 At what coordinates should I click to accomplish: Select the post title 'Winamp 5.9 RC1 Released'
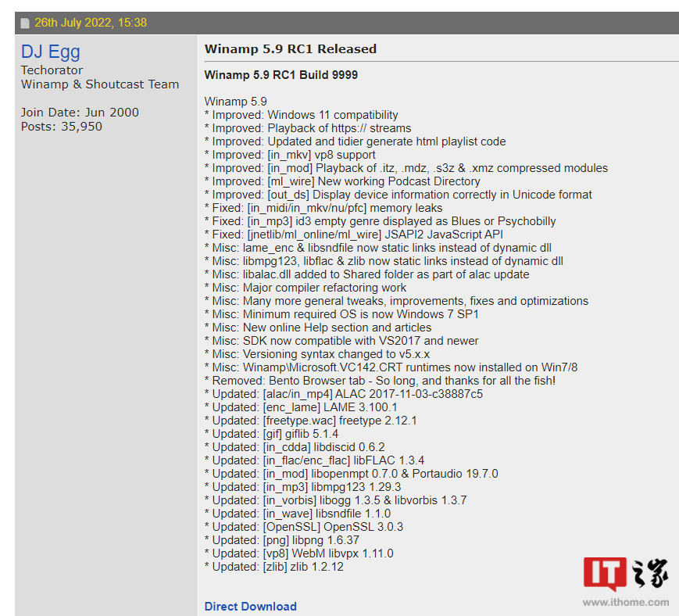290,48
